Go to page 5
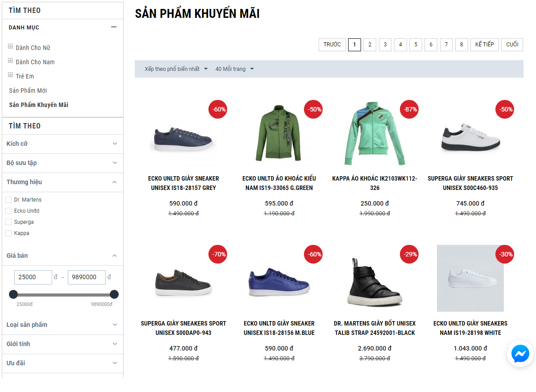Image resolution: width=536 pixels, height=392 pixels. coord(416,45)
